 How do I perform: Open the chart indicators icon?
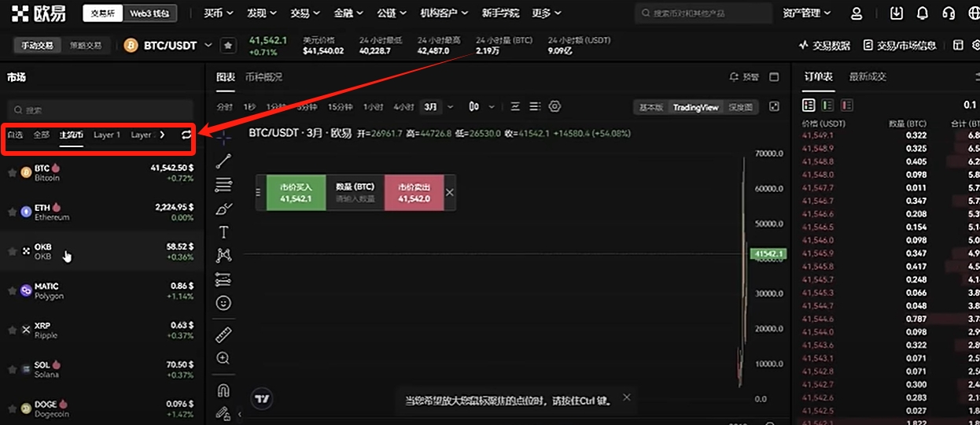pos(516,106)
